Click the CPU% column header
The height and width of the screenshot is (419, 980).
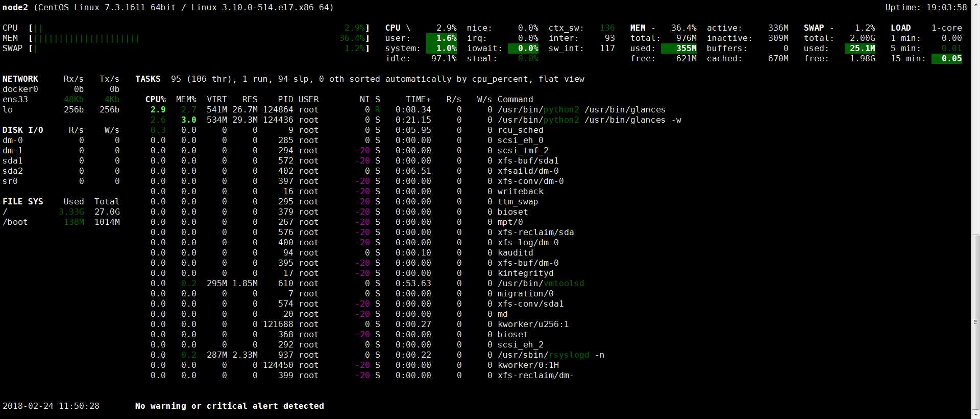[156, 100]
